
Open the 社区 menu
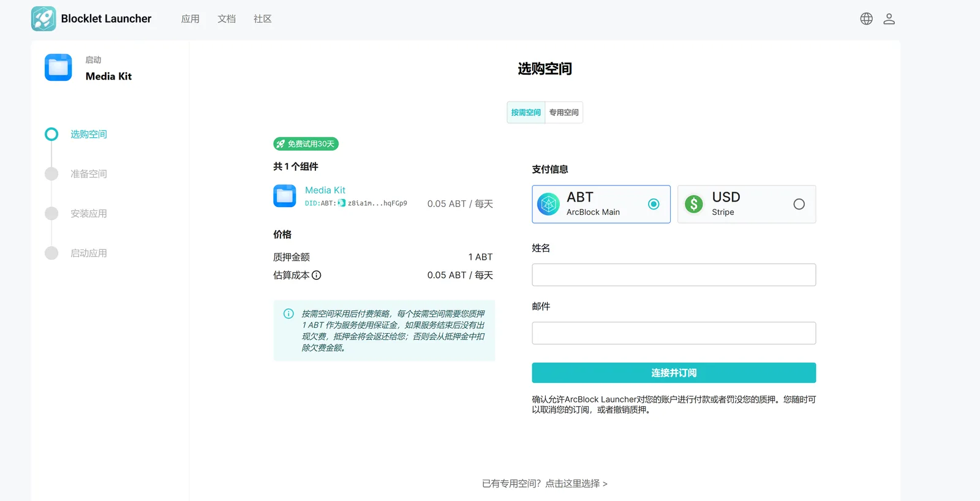263,19
